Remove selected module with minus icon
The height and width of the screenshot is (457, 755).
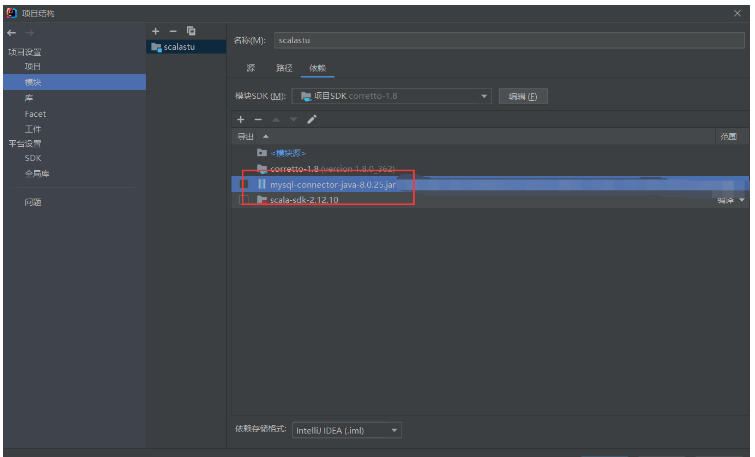click(x=173, y=31)
